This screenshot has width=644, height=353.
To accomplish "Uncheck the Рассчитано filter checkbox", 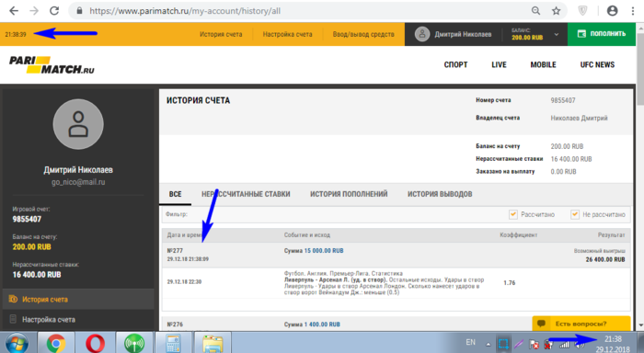I will click(513, 214).
